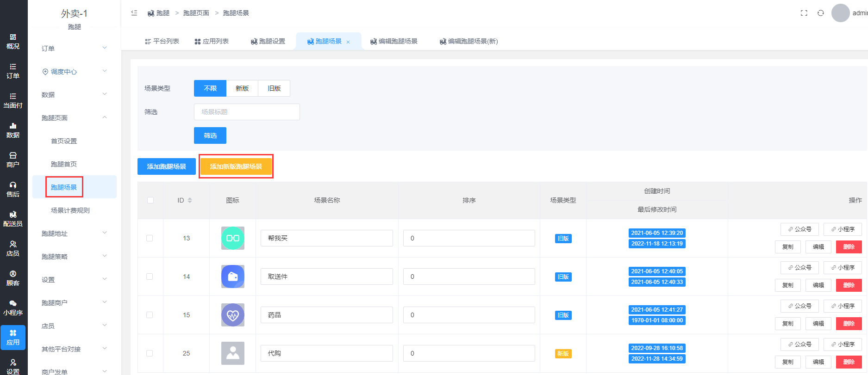Expand the 设置 submenu
Viewport: 868px width, 375px height.
[x=74, y=279]
